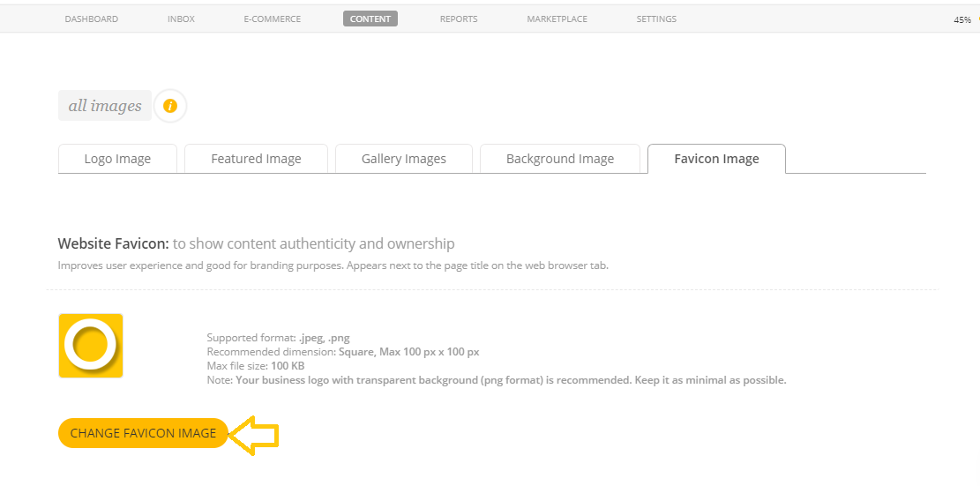Image resolution: width=980 pixels, height=486 pixels.
Task: Click the current favicon thumbnail
Action: (91, 346)
